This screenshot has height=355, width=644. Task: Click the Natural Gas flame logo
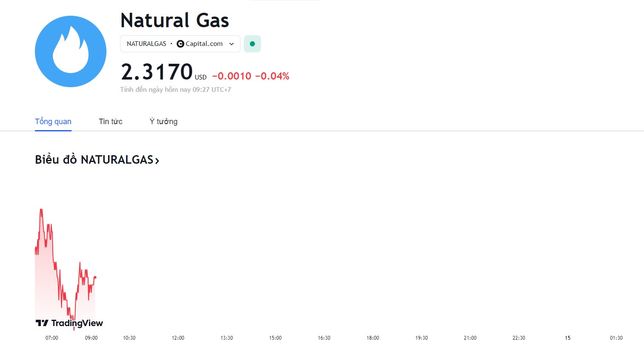coord(71,51)
